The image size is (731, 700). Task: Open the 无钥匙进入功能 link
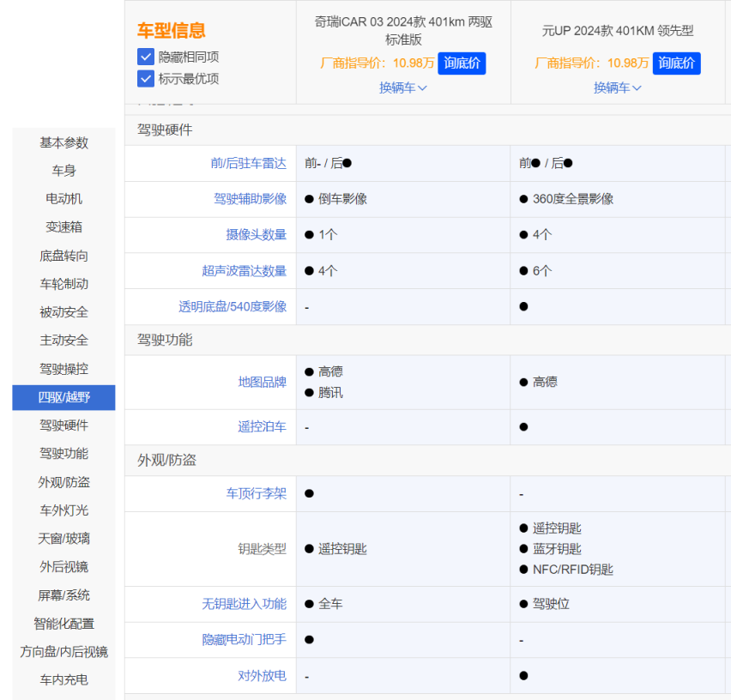[245, 604]
